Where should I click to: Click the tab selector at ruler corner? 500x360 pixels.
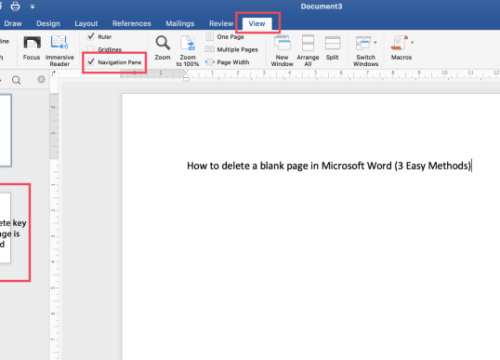[x=54, y=74]
